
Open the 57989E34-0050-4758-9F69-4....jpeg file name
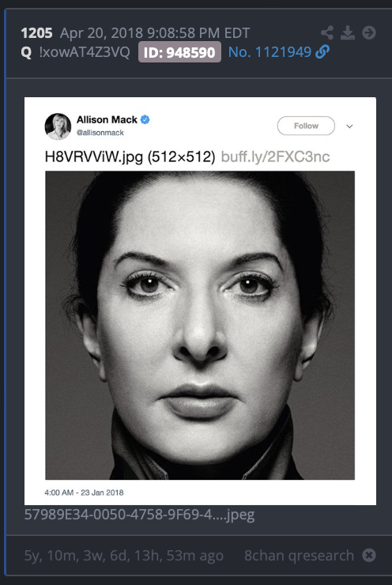click(140, 515)
